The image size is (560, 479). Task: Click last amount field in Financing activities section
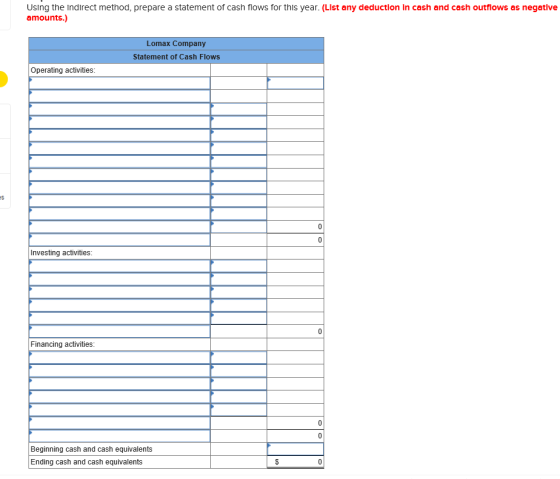239,410
